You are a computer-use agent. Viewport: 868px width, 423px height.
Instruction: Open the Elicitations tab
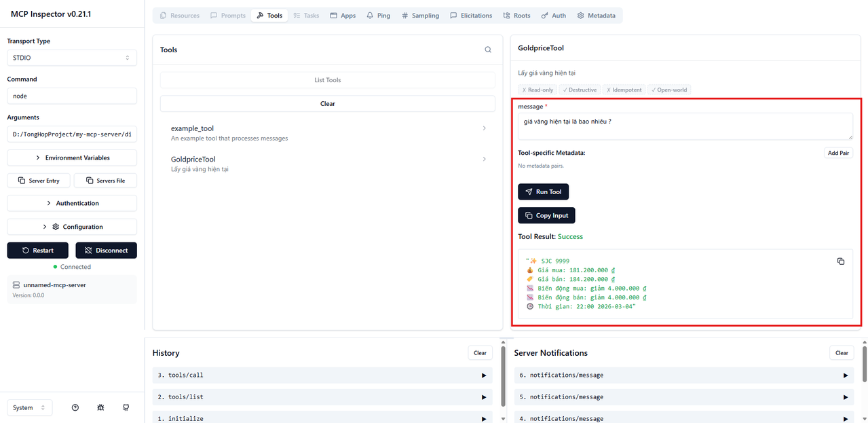[470, 16]
